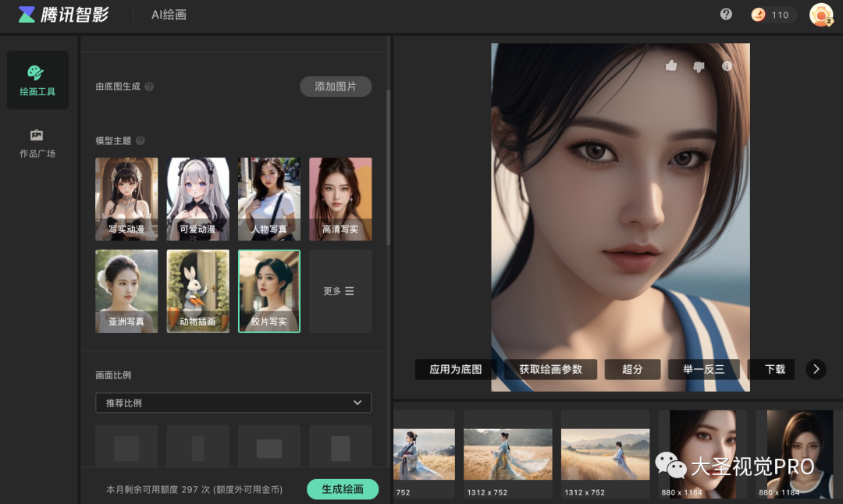This screenshot has height=504, width=843.
Task: Expand 更多 to show more model themes
Action: tap(340, 290)
